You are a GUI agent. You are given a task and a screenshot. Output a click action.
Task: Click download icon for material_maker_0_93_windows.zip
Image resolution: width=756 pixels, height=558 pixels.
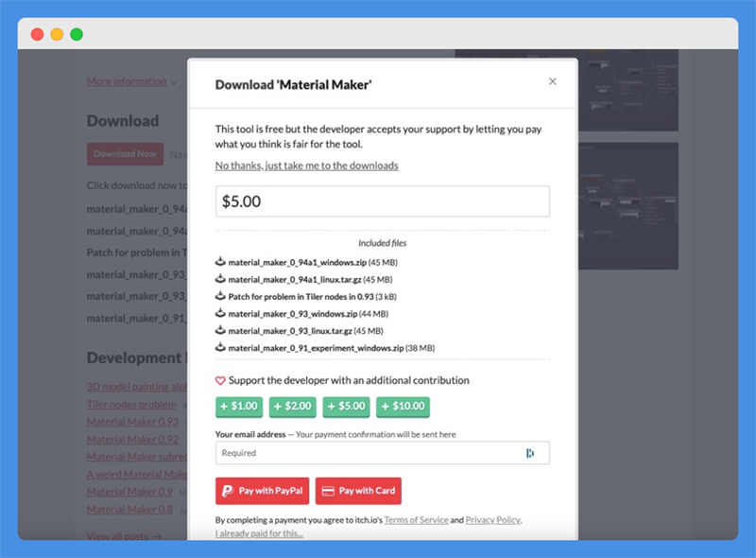(220, 313)
